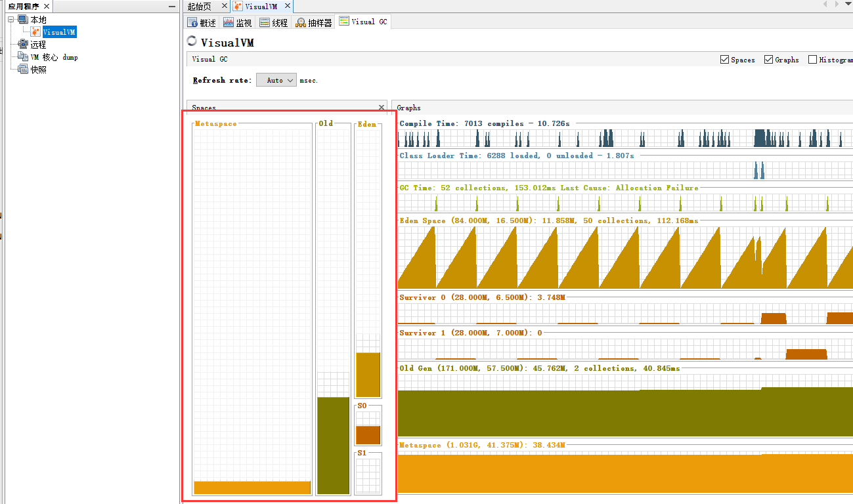Screen dimensions: 853x504
Task: Click the Eden Space sawtooth graph
Action: [x=625, y=257]
